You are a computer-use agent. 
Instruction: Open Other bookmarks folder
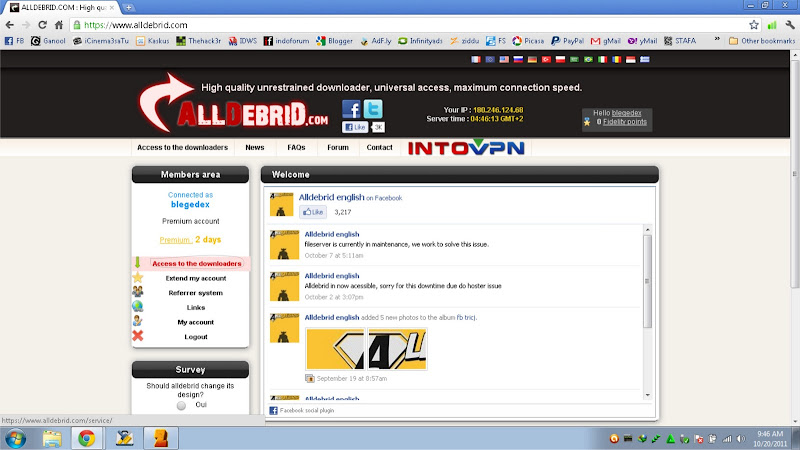click(x=762, y=41)
